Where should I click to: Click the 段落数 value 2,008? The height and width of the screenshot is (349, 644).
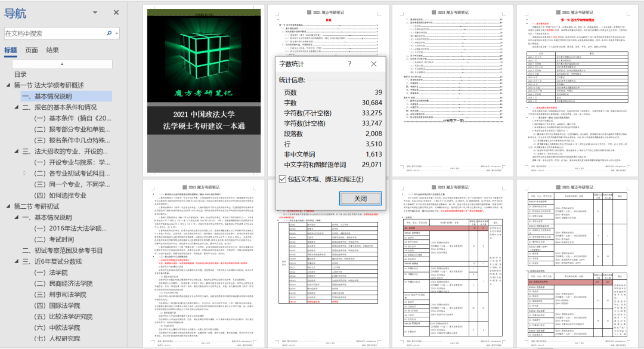[x=374, y=134]
